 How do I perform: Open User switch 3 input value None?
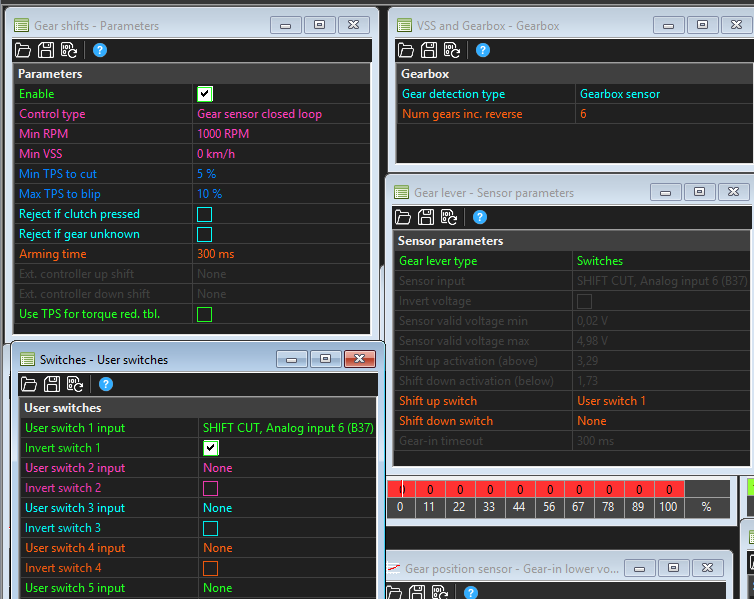point(288,508)
